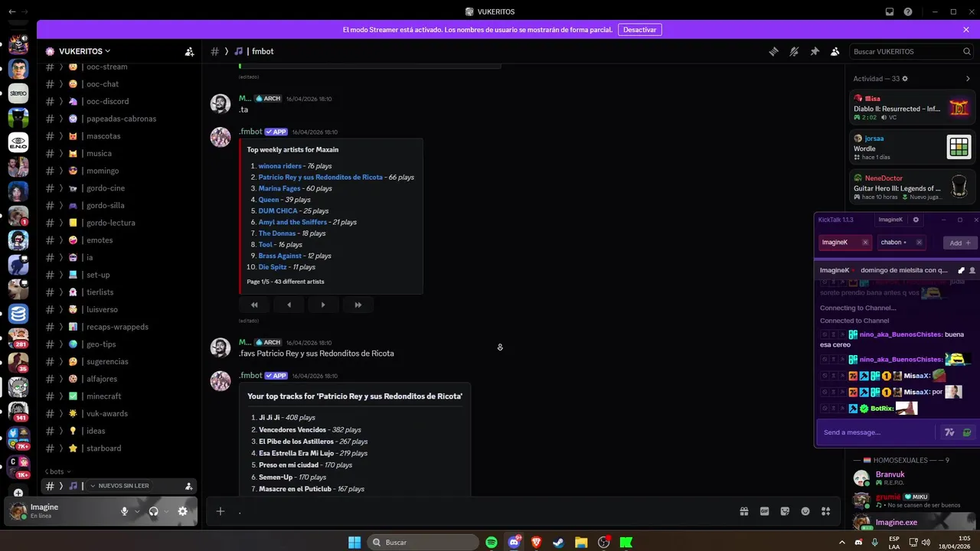Open 7TV emote picker in KickTalk
This screenshot has width=980, height=551.
pos(950,432)
